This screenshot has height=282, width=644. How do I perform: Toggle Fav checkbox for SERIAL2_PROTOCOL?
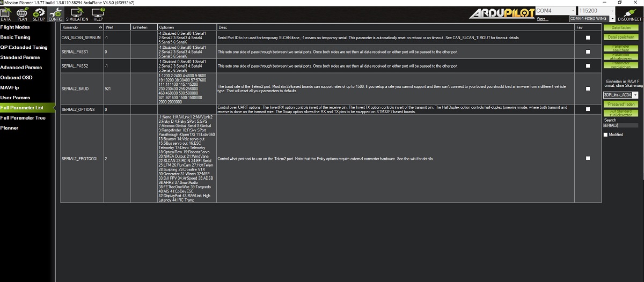point(588,158)
